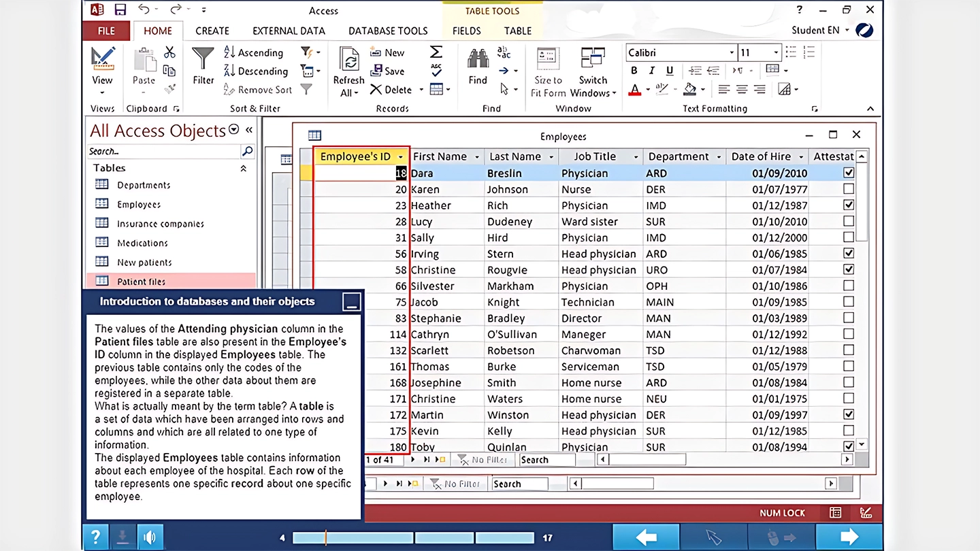Open Job Title column dropdown arrow
This screenshot has width=980, height=551.
click(x=636, y=157)
